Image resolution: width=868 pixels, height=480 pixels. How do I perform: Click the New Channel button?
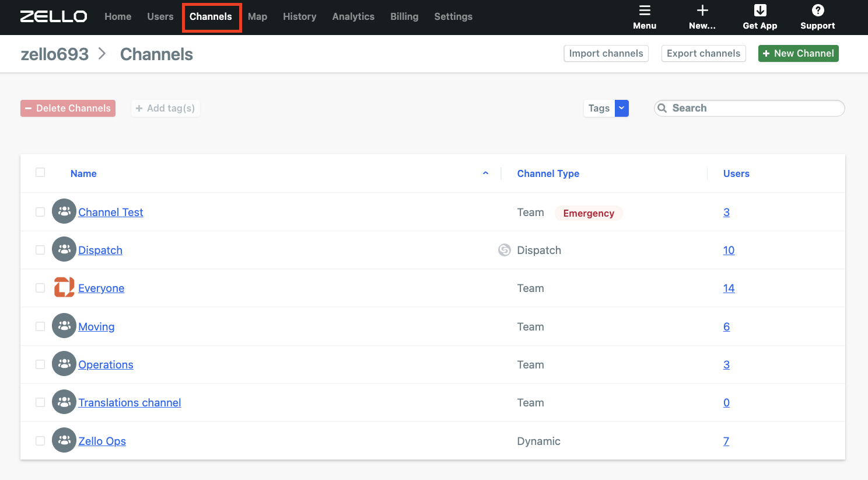pos(798,53)
